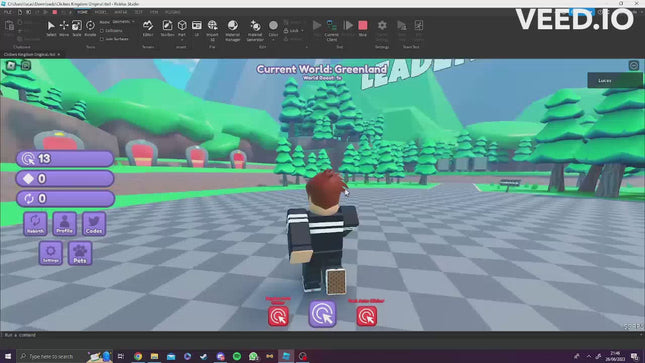Image resolution: width=645 pixels, height=363 pixels.
Task: Switch to the TEST ribbon tab
Action: [x=139, y=12]
